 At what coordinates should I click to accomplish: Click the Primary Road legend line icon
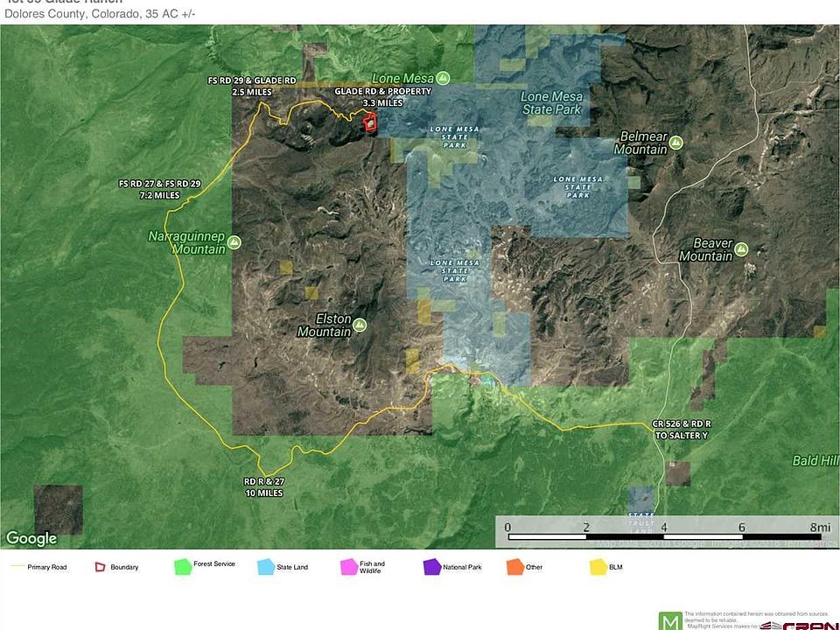17,566
